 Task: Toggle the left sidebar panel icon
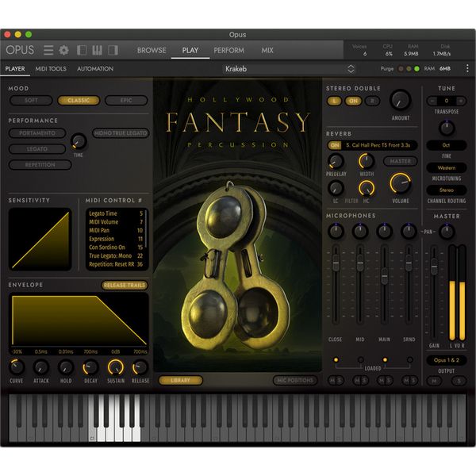tap(82, 50)
